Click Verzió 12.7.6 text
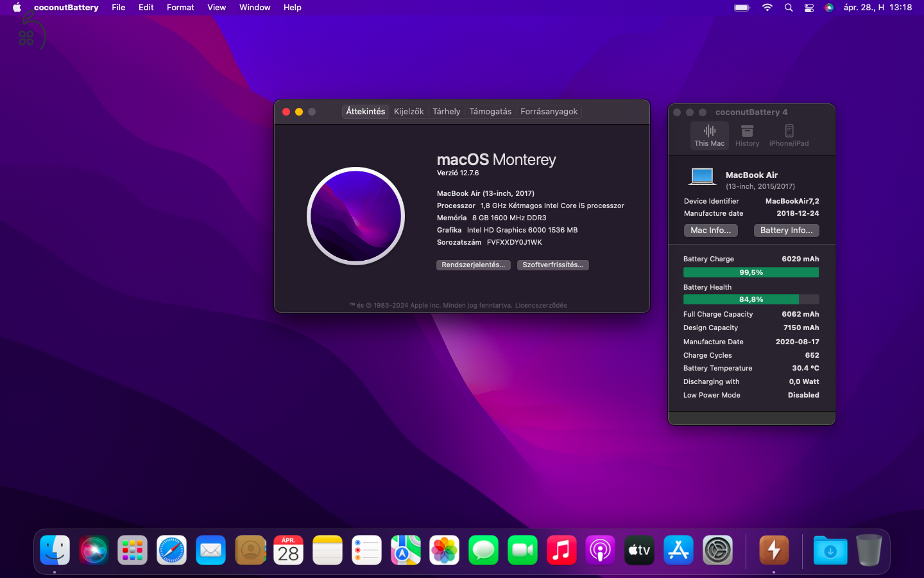924x578 pixels. coord(458,173)
